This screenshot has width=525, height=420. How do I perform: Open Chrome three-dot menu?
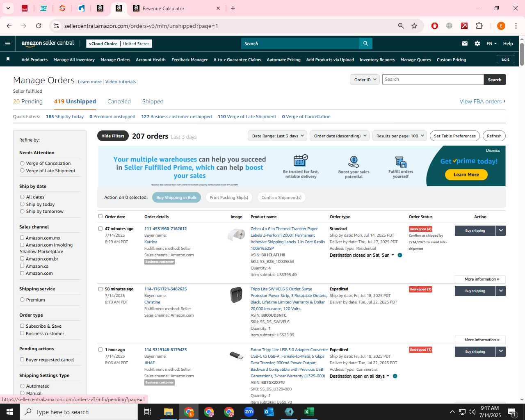tap(516, 26)
